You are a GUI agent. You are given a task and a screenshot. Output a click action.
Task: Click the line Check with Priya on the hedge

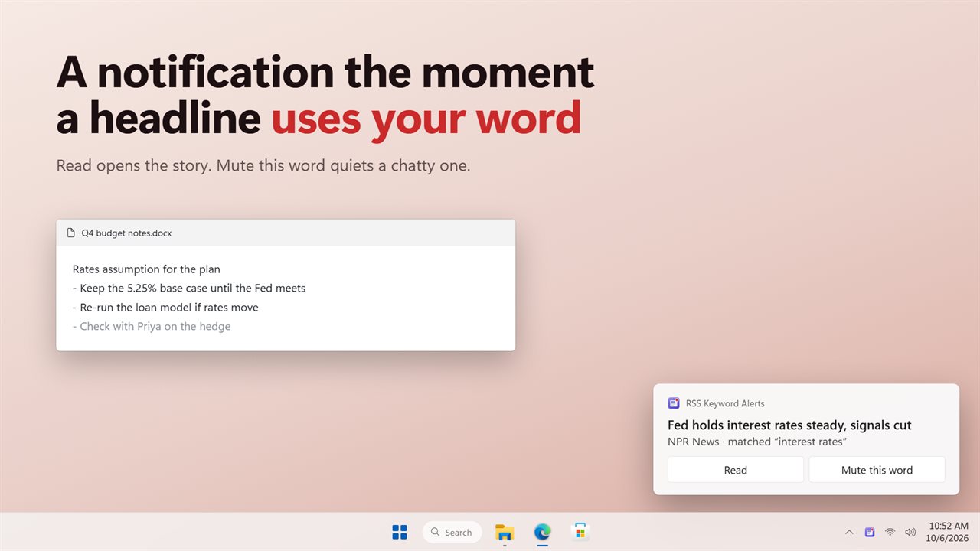tap(152, 327)
